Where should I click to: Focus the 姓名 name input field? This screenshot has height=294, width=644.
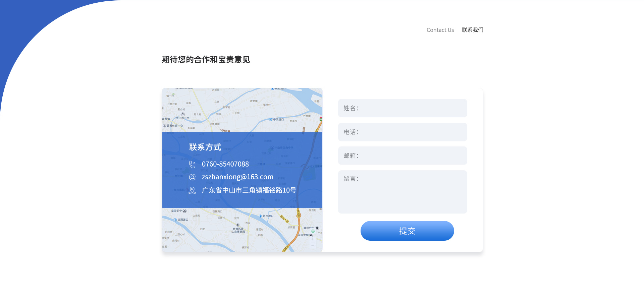[402, 108]
